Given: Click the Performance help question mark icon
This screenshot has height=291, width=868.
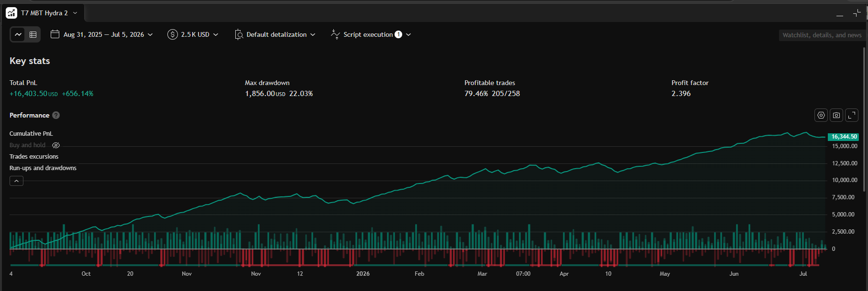Looking at the screenshot, I should coord(56,115).
